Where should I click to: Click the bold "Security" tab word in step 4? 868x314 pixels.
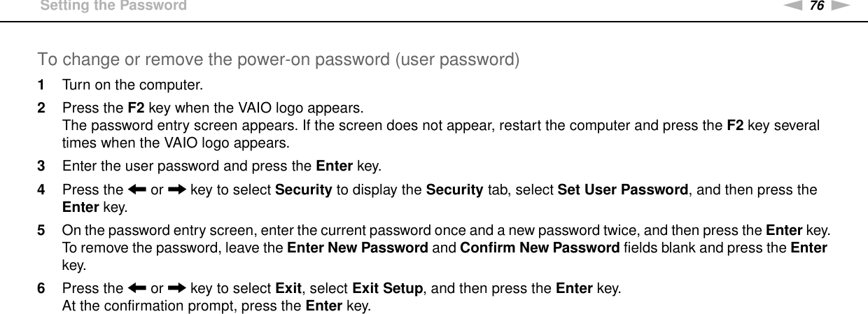click(x=304, y=190)
